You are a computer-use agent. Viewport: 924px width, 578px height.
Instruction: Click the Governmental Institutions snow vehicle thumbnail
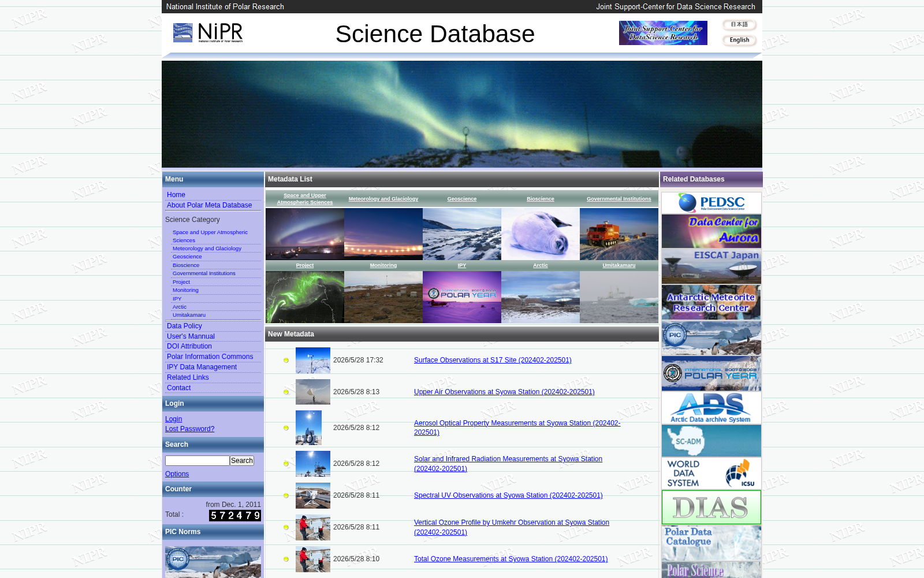(619, 234)
